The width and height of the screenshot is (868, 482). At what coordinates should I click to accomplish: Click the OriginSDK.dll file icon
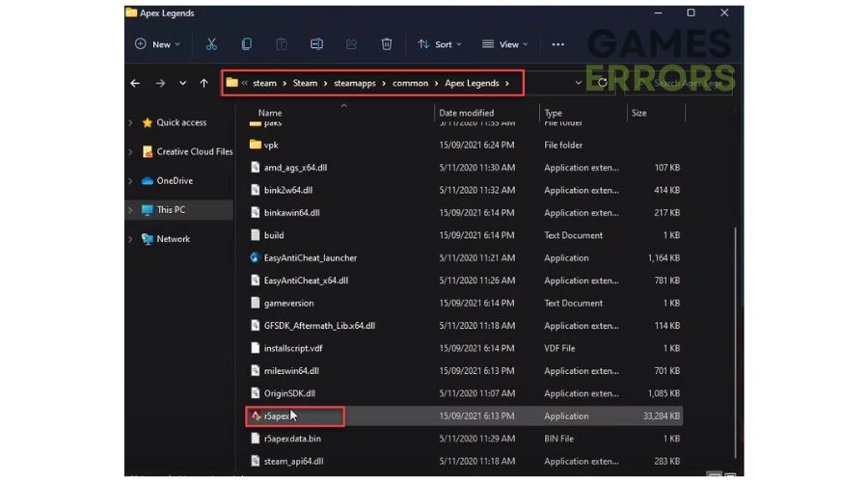tap(255, 393)
